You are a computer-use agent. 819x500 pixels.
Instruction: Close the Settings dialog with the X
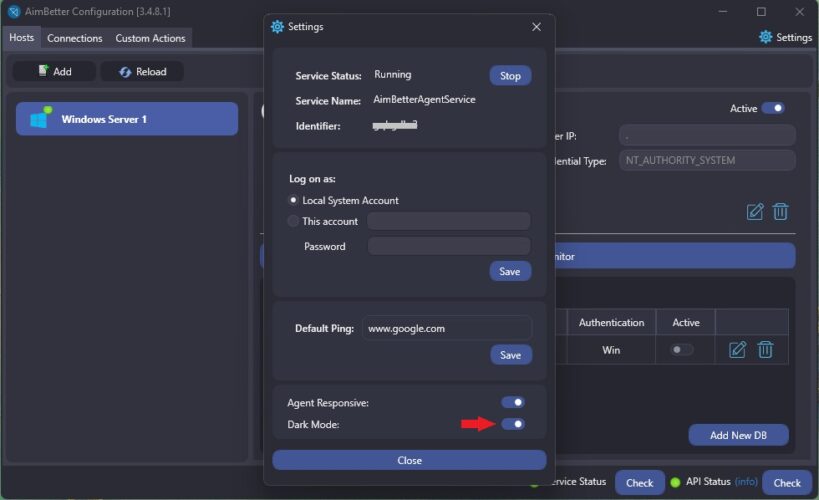536,27
